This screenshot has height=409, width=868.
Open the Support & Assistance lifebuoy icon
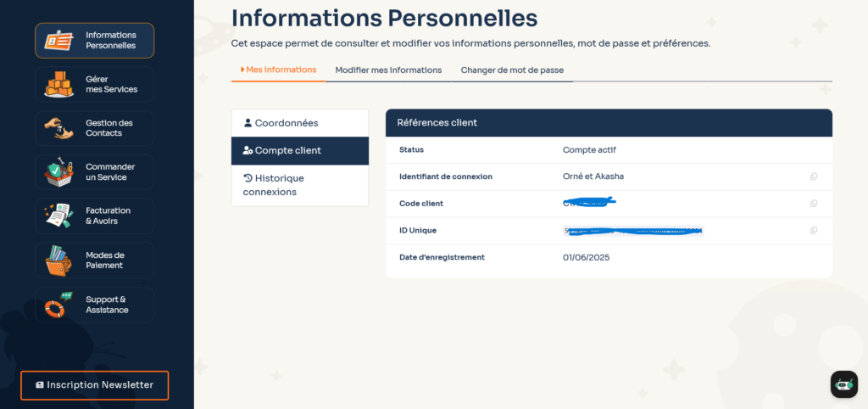tap(58, 305)
